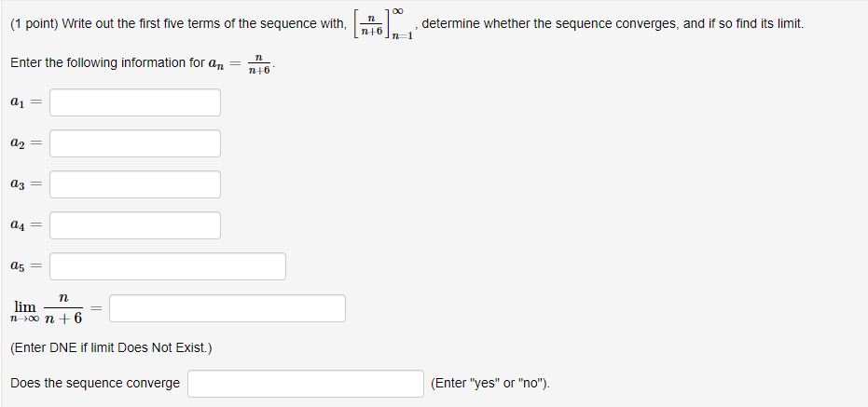Click the Enter "yes" or "no" hint
The image size is (868, 407).
point(490,384)
